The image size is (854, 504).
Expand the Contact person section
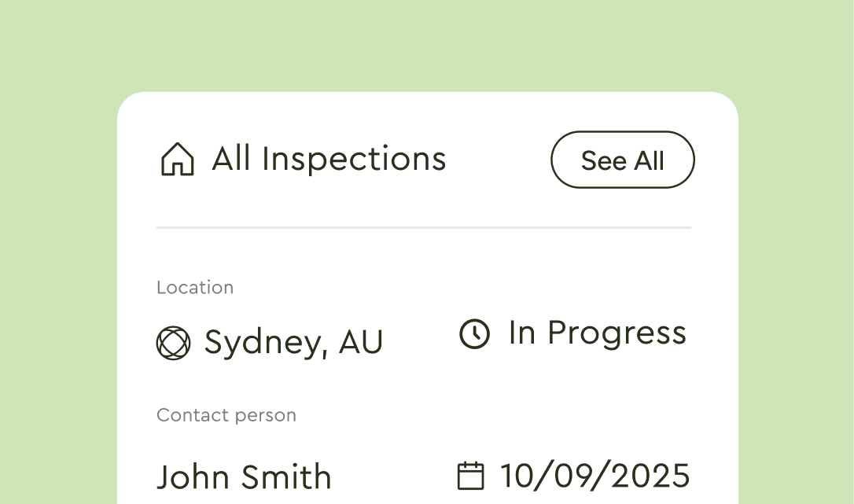(x=226, y=415)
